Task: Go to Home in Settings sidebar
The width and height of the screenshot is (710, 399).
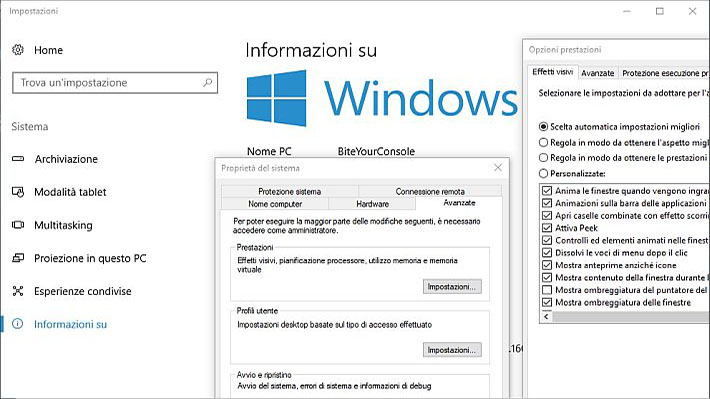Action: pos(48,50)
